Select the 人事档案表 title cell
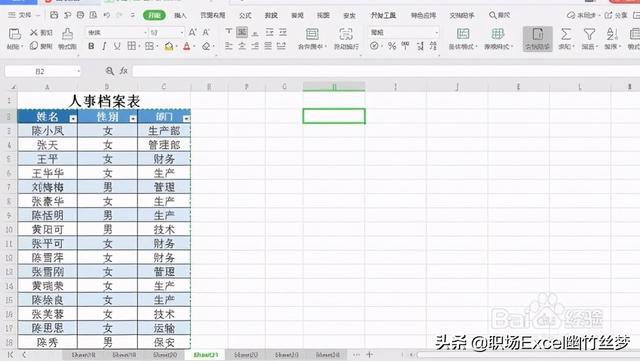 click(104, 100)
